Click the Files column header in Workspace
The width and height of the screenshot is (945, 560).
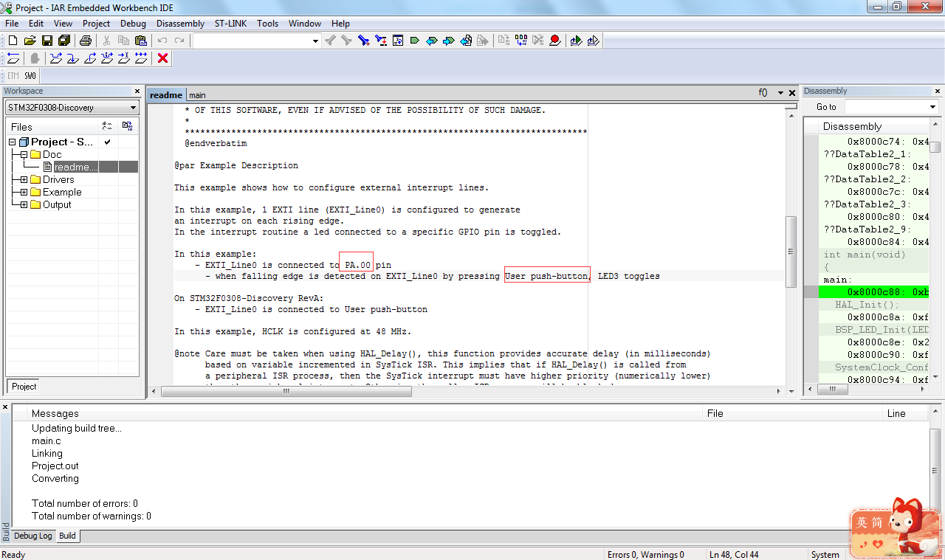[x=53, y=127]
